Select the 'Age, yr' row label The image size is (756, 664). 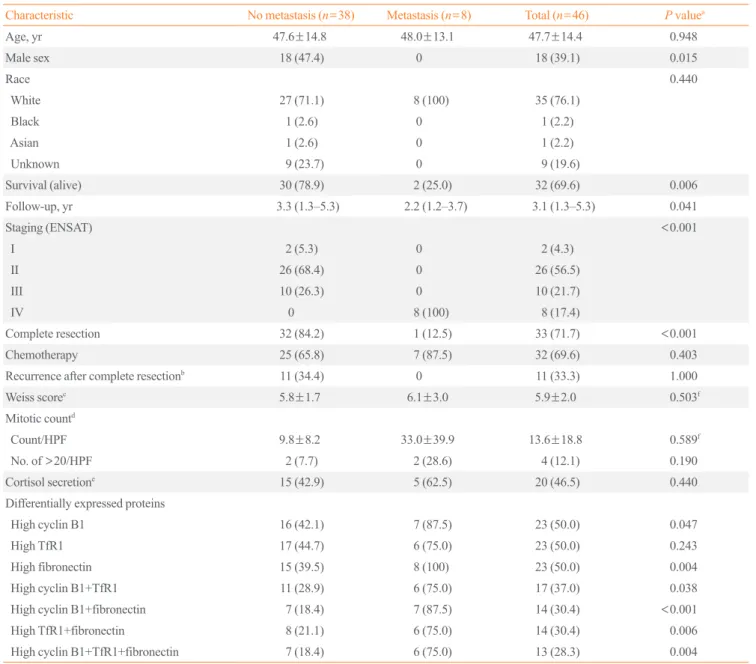pos(24,37)
